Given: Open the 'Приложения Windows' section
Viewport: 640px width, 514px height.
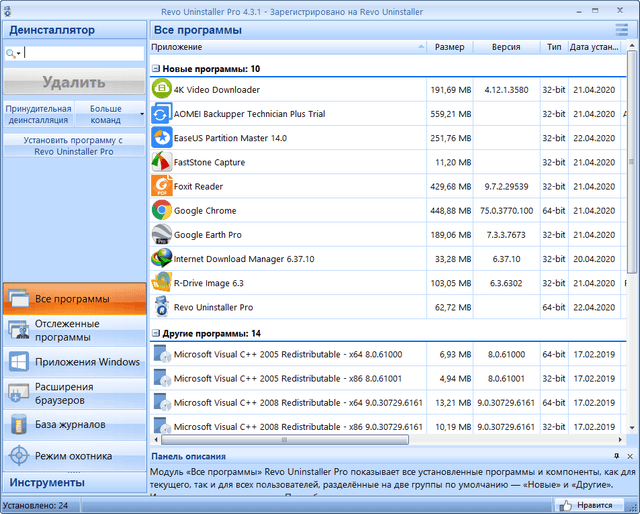Looking at the screenshot, I should (73, 362).
